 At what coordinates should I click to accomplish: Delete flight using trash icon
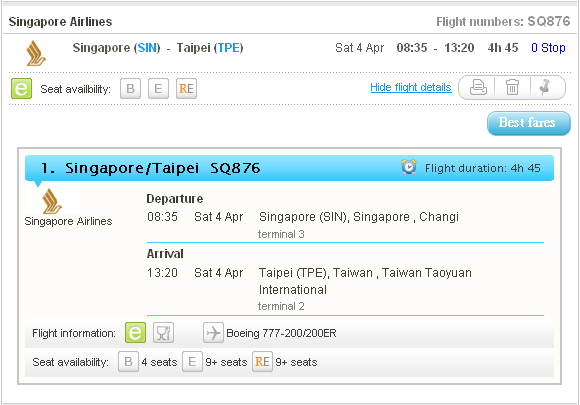click(x=512, y=88)
